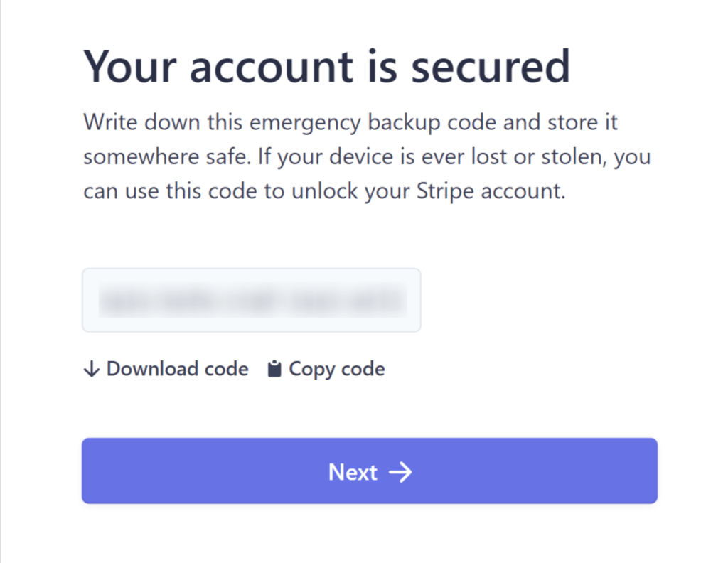This screenshot has height=563, width=728.
Task: Click the word Download in Download code
Action: (152, 369)
